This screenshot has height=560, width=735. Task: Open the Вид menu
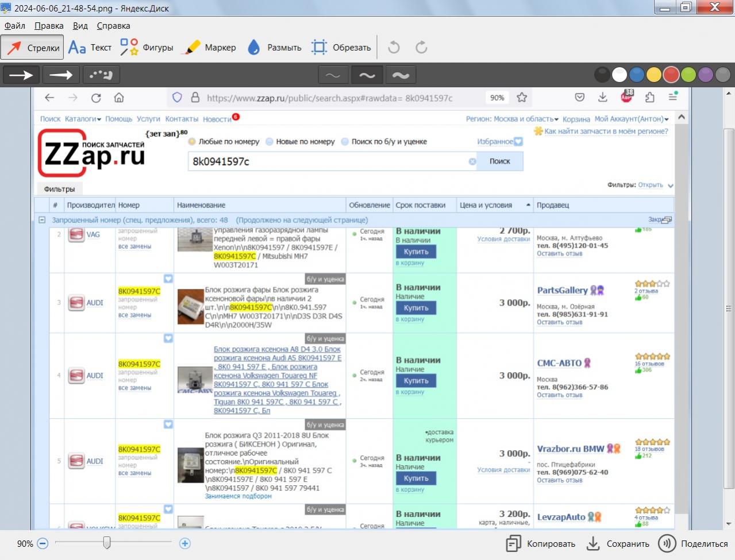coord(80,26)
